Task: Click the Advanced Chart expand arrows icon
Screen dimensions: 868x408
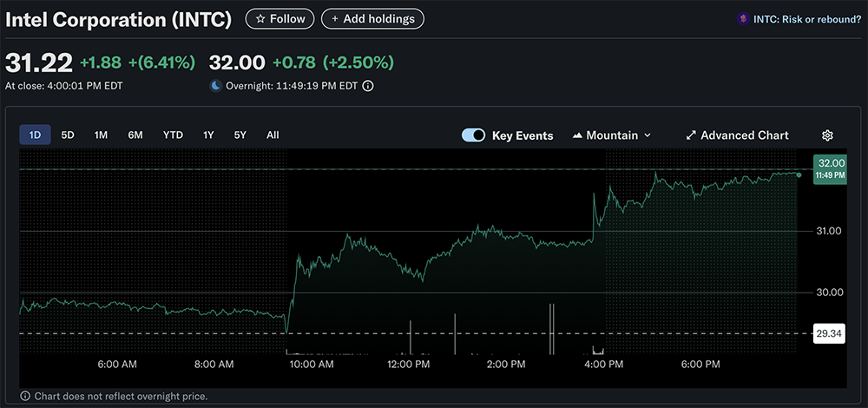Action: (x=691, y=135)
